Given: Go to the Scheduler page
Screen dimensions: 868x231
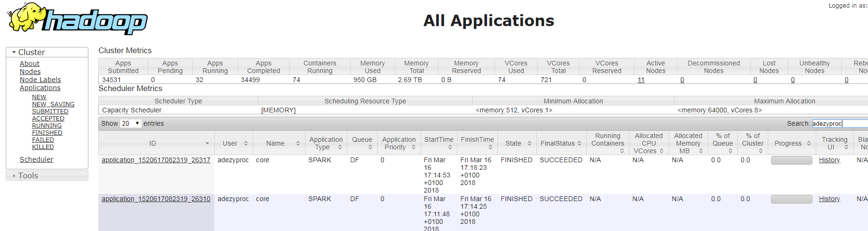Looking at the screenshot, I should pos(36,159).
